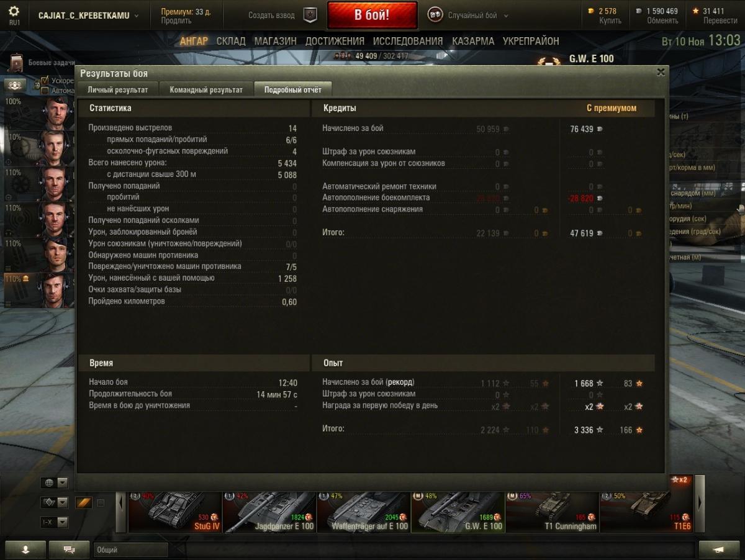Click the orange stripe premium filter icon
745x560 pixels.
tap(84, 503)
